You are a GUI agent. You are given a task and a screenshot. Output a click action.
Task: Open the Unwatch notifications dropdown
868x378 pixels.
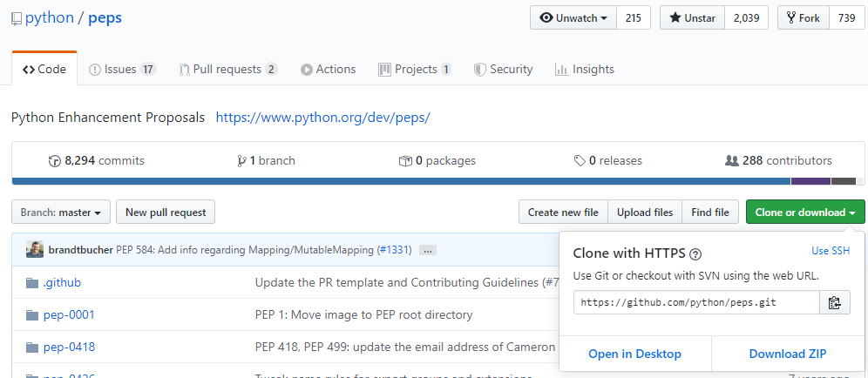[x=573, y=17]
